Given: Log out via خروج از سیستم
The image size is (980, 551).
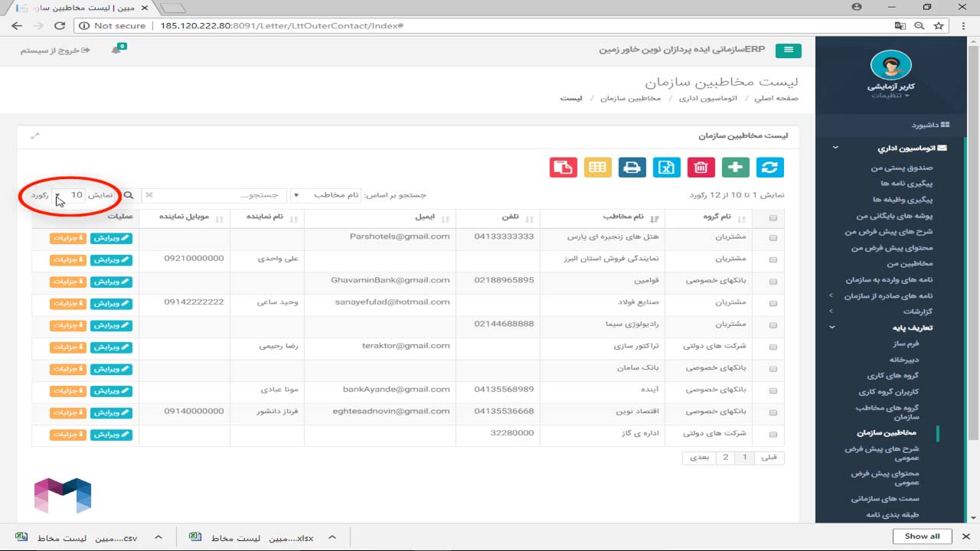Looking at the screenshot, I should [55, 51].
